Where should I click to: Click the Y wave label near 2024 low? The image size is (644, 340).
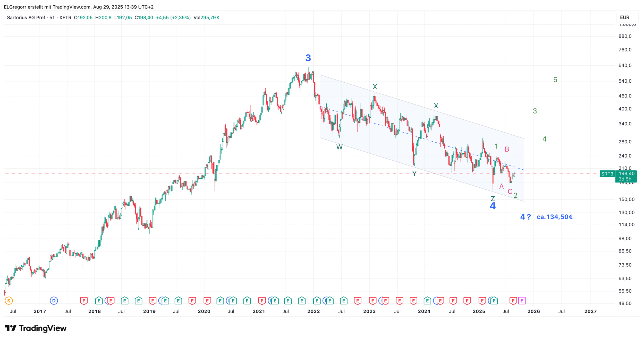tap(414, 174)
